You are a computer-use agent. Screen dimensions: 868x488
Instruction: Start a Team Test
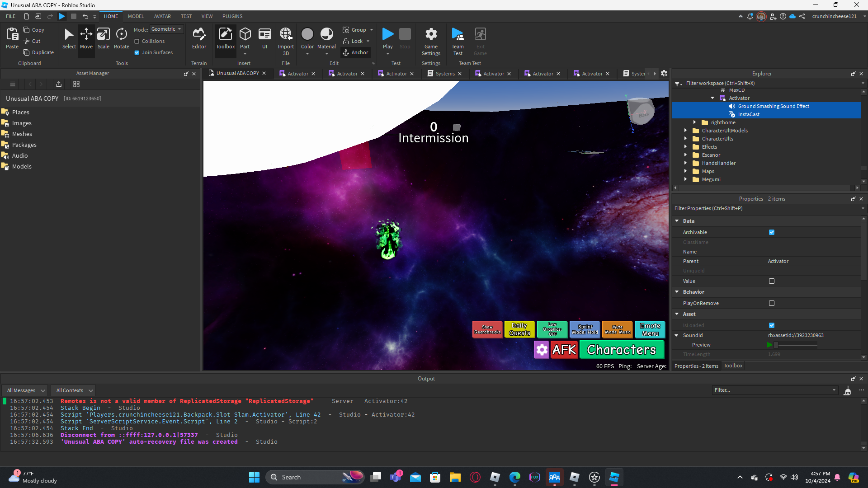(458, 41)
